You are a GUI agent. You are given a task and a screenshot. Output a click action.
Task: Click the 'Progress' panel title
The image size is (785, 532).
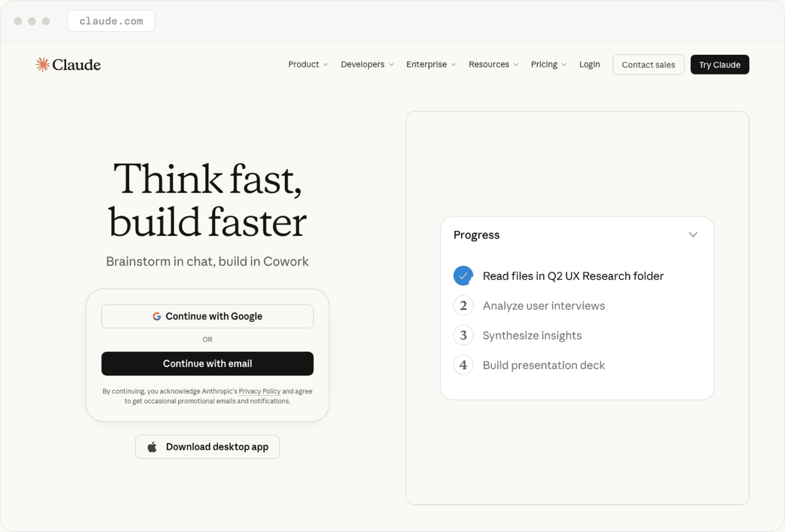click(x=476, y=235)
